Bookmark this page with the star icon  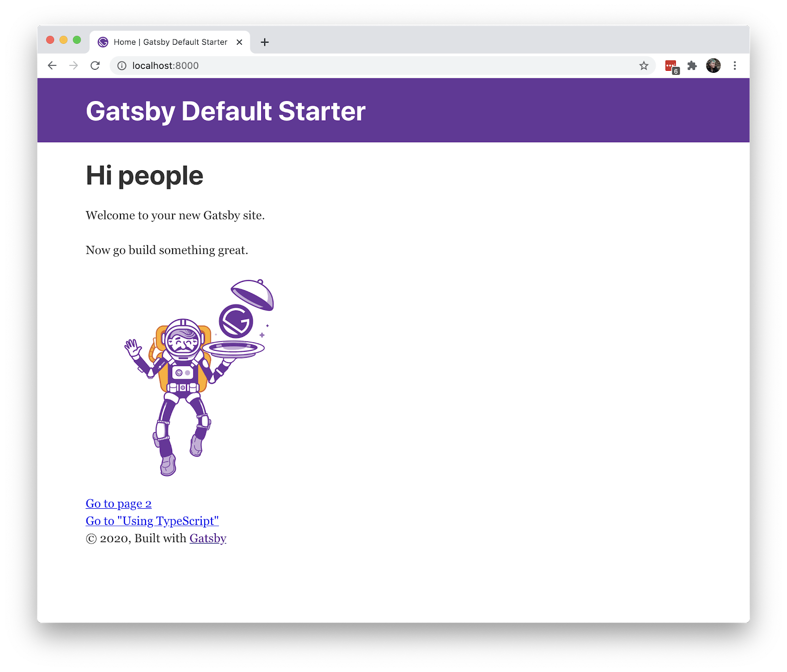coord(643,65)
